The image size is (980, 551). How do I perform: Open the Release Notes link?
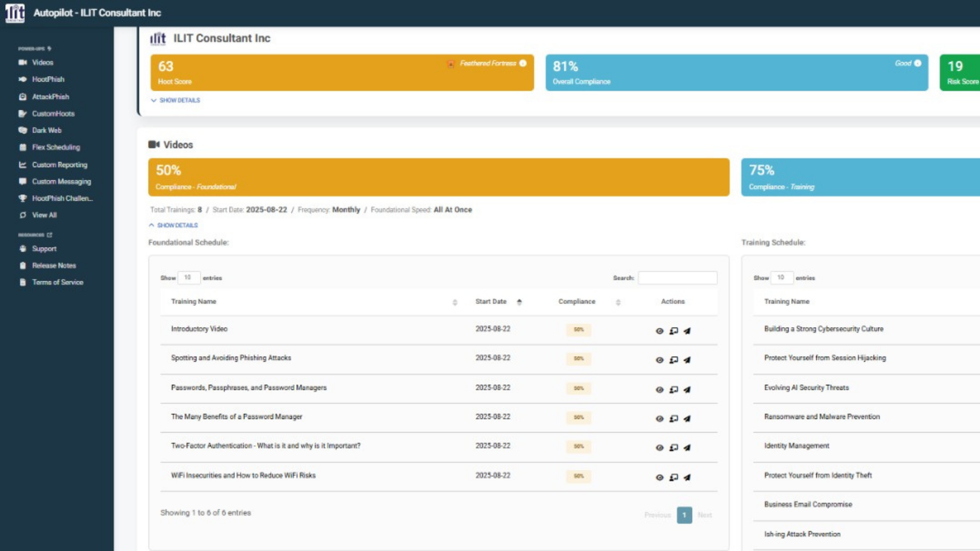tap(53, 265)
